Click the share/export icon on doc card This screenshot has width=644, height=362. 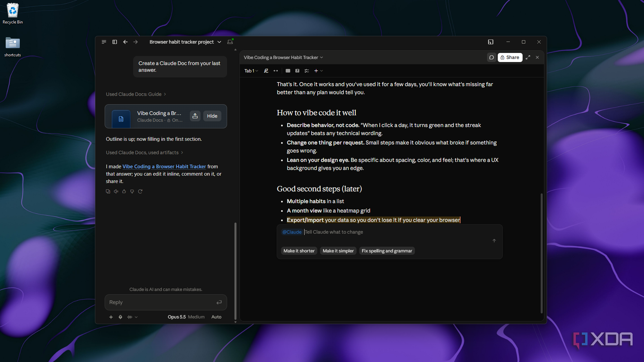tap(195, 116)
